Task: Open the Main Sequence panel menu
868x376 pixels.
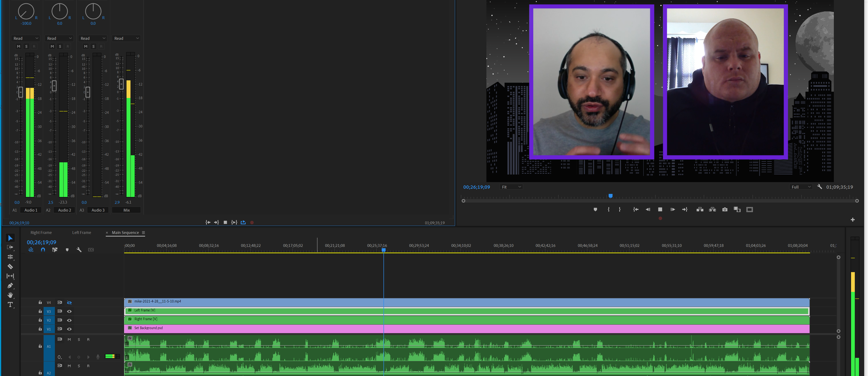Action: click(143, 233)
